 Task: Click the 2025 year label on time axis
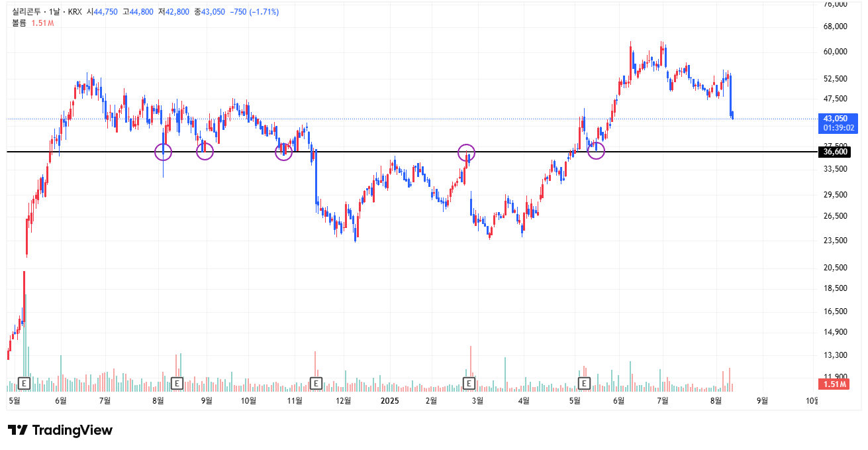coord(390,401)
